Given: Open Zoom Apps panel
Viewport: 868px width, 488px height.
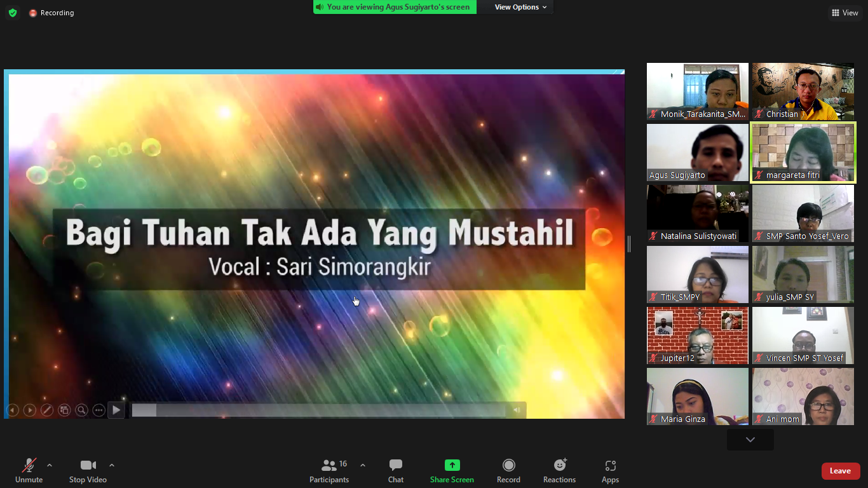Looking at the screenshot, I should pyautogui.click(x=610, y=471).
